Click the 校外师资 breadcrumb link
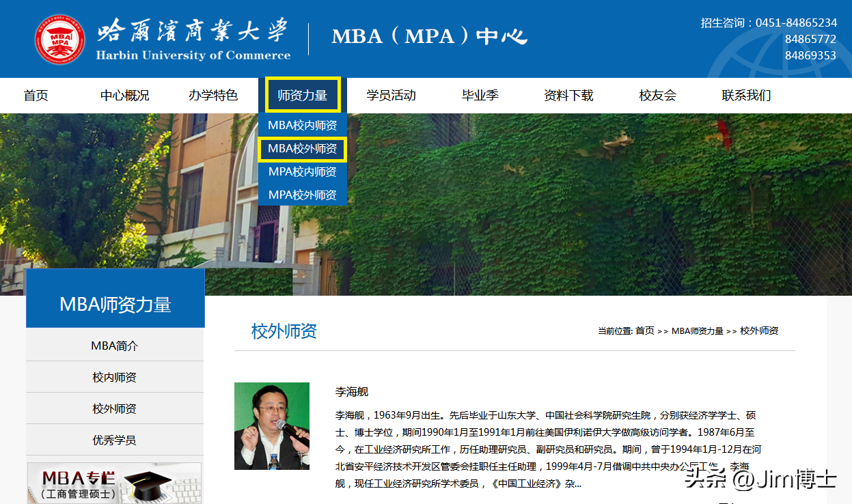Image resolution: width=852 pixels, height=504 pixels. (759, 331)
